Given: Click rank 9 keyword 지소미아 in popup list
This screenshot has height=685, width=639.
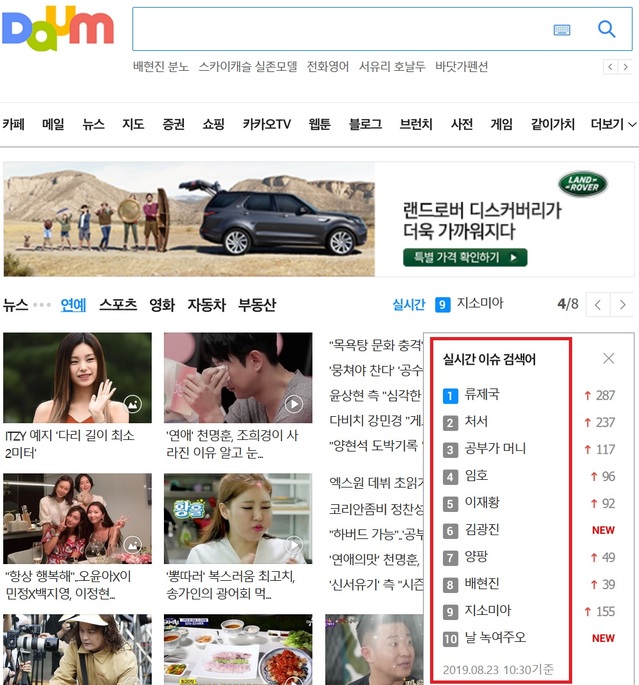Looking at the screenshot, I should (487, 611).
